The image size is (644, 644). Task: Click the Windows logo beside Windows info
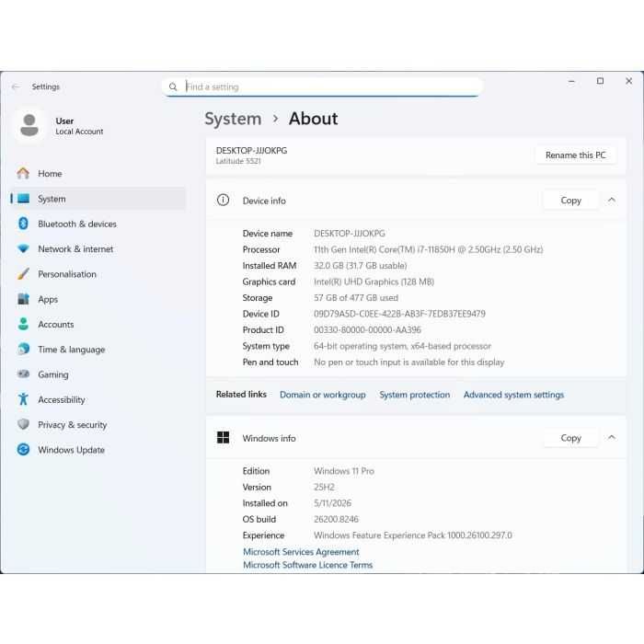[x=223, y=438]
